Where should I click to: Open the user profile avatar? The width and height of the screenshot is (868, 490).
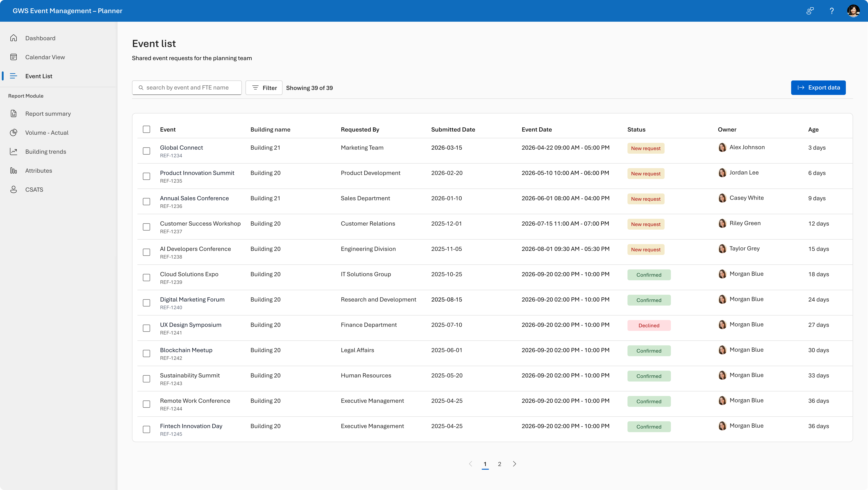tap(853, 11)
